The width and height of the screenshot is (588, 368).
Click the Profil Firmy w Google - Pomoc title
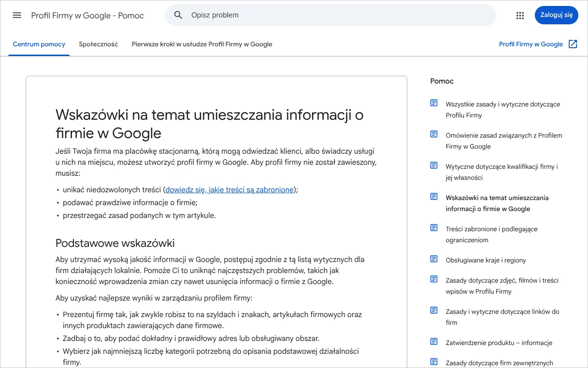(88, 16)
